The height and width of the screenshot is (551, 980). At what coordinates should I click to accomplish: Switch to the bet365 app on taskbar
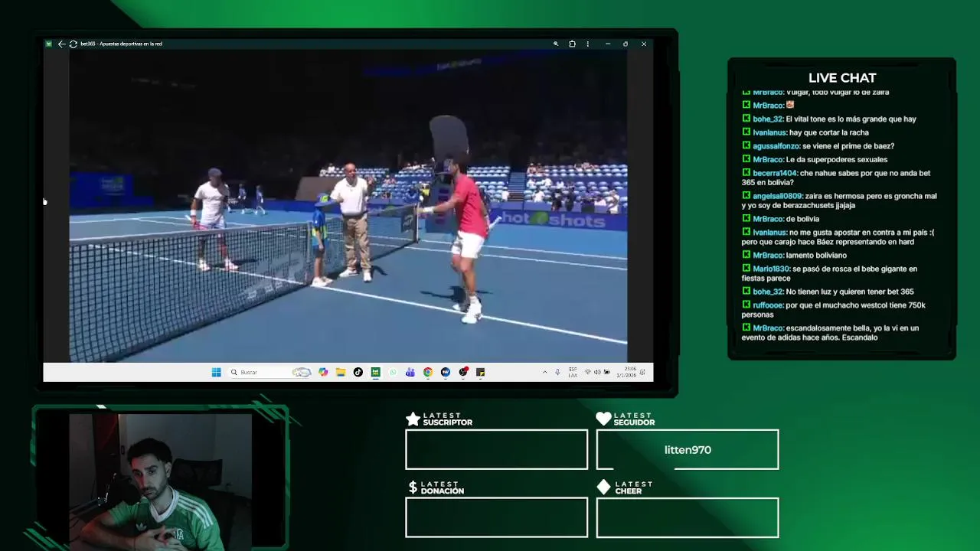coord(375,372)
